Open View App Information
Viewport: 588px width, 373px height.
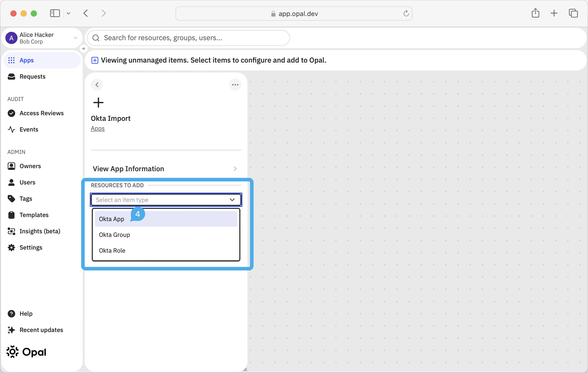click(x=166, y=169)
